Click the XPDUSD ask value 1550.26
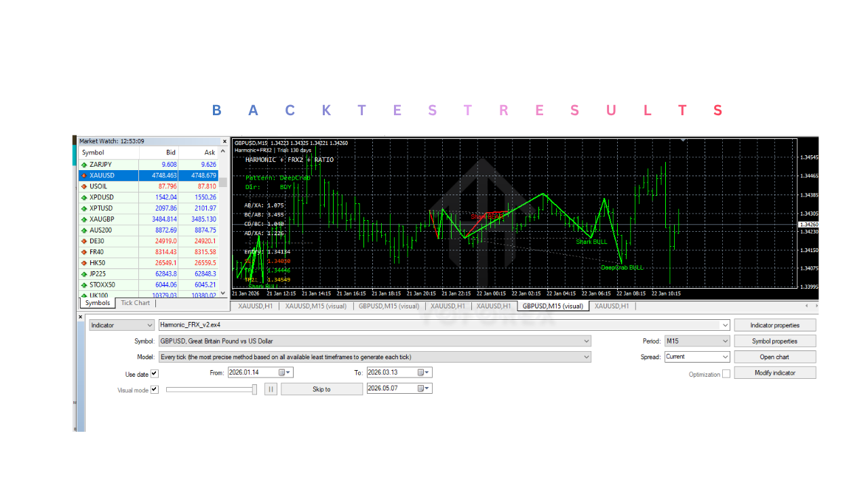Viewport: 868px width, 488px height. tap(205, 197)
